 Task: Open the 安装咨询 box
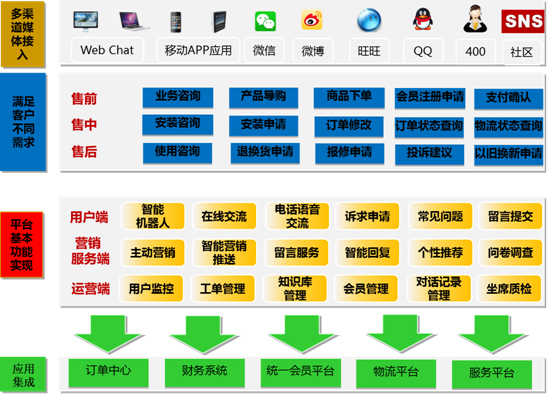click(x=178, y=124)
